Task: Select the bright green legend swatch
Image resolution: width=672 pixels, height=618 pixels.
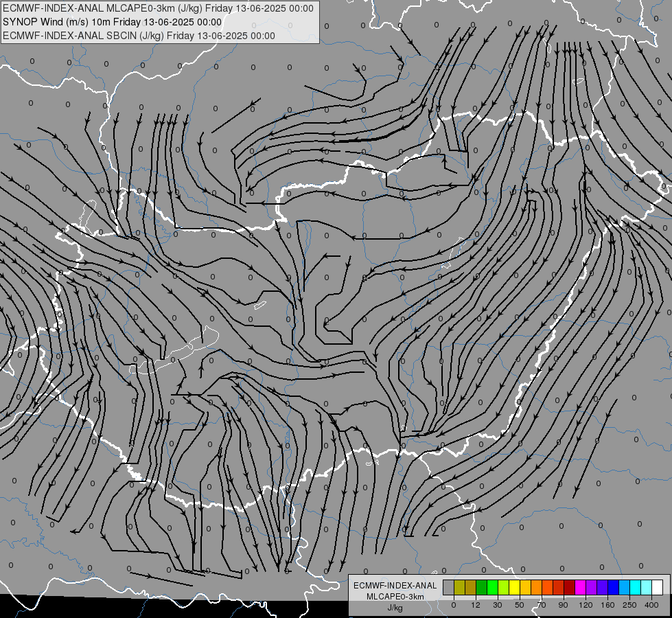Action: pos(492,587)
